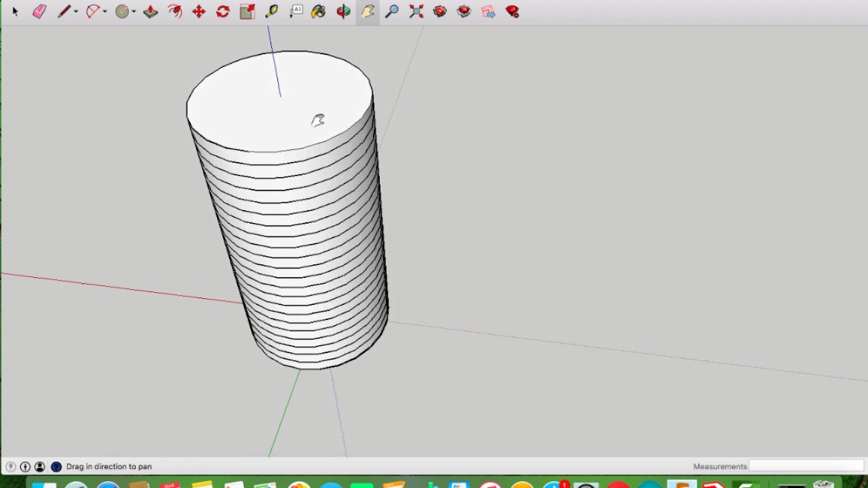868x488 pixels.
Task: Select the Paint Bucket tool
Action: [319, 12]
